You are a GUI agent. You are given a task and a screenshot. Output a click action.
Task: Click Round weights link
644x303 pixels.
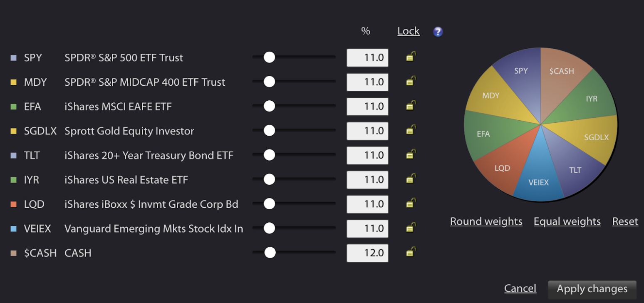pos(486,221)
